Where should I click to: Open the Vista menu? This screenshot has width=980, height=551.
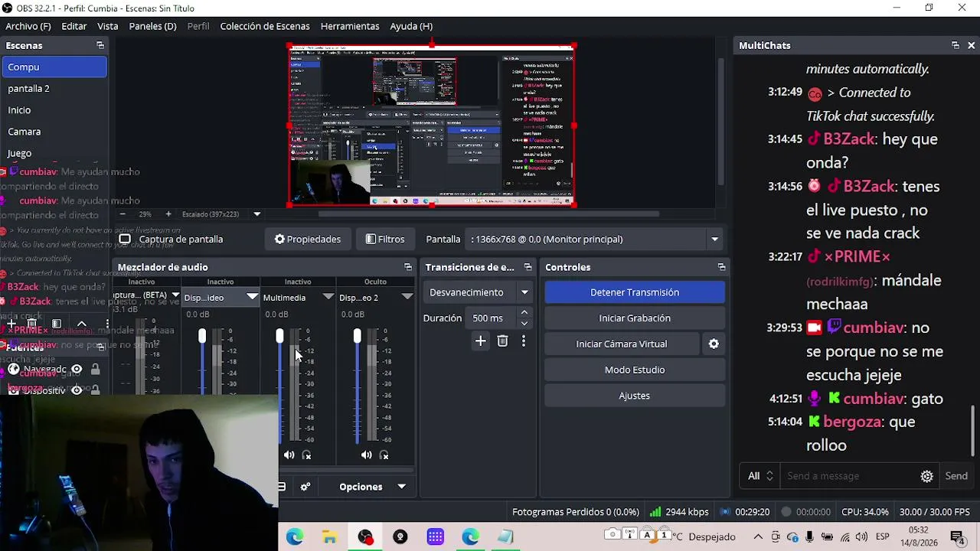click(108, 26)
